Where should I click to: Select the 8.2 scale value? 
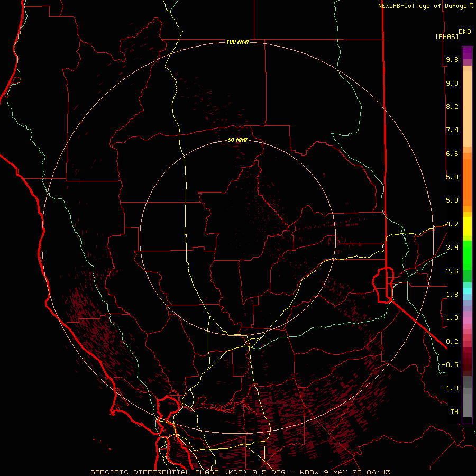tap(452, 106)
